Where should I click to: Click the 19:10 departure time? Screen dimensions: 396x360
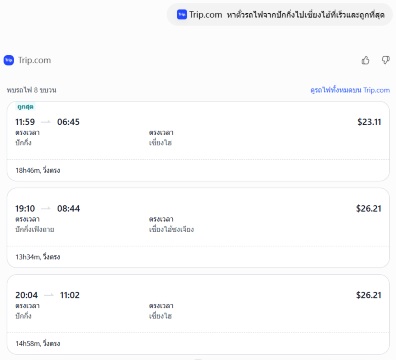[25, 209]
